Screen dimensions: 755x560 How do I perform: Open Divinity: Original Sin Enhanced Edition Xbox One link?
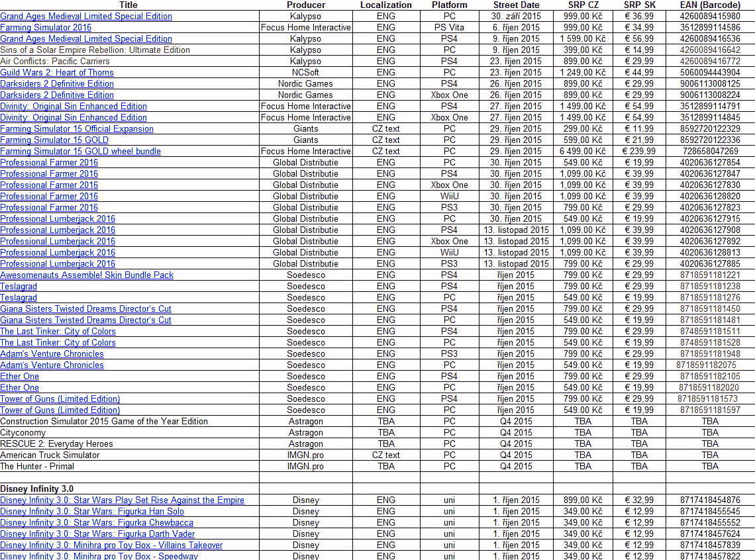(x=74, y=117)
